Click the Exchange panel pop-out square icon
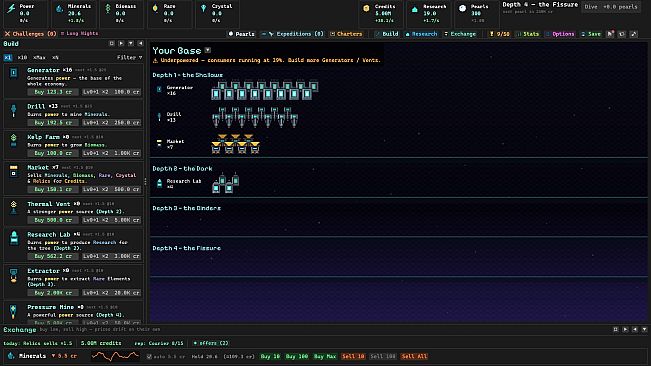Image resolution: width=651 pixels, height=366 pixels. 616,329
